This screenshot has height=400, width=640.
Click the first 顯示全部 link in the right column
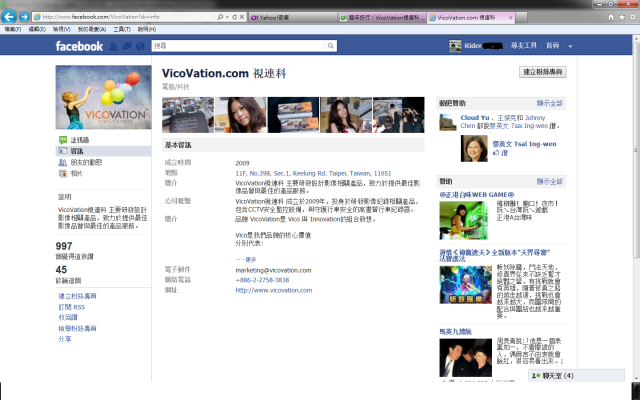(549, 103)
